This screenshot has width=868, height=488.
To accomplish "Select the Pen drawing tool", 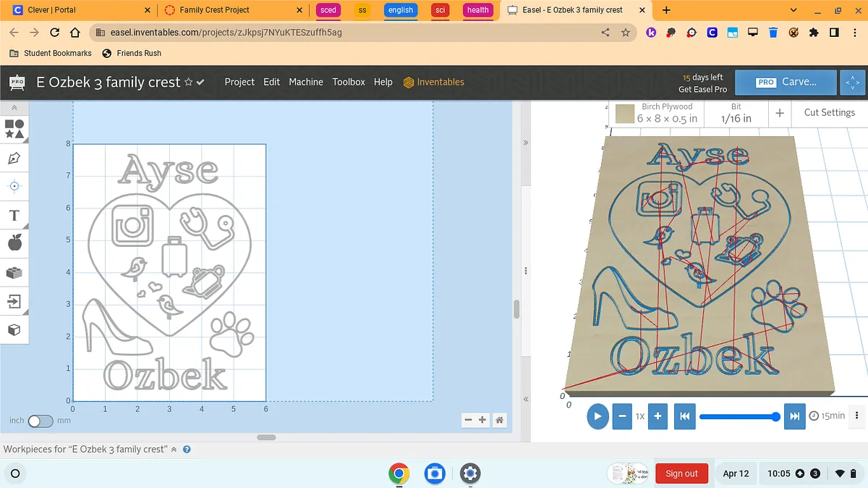I will (14, 158).
